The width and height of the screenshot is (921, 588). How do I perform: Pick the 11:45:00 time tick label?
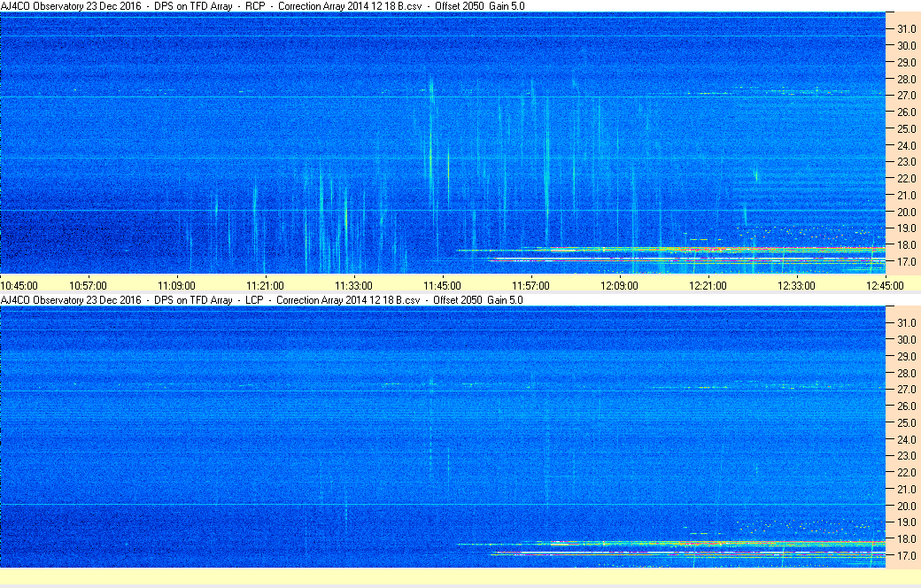pos(442,285)
